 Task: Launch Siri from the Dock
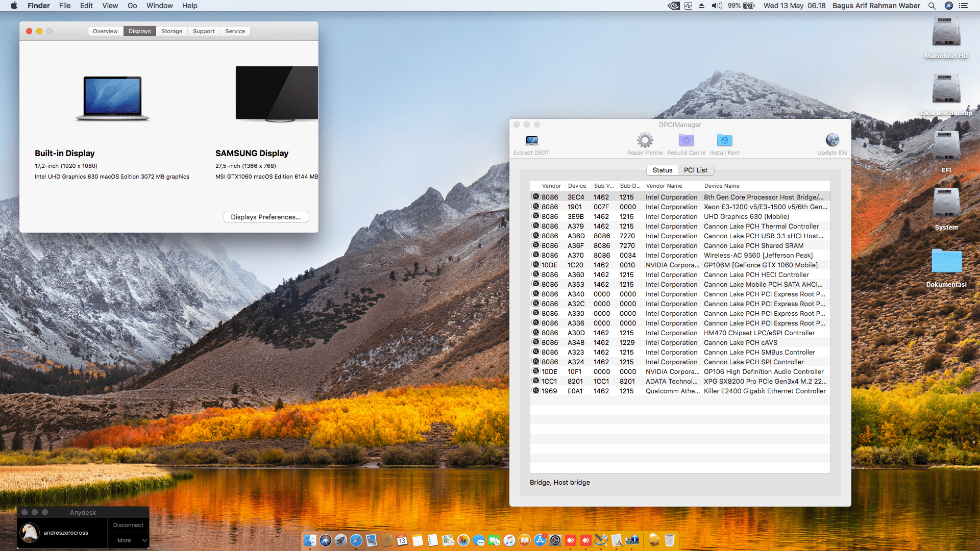(326, 540)
